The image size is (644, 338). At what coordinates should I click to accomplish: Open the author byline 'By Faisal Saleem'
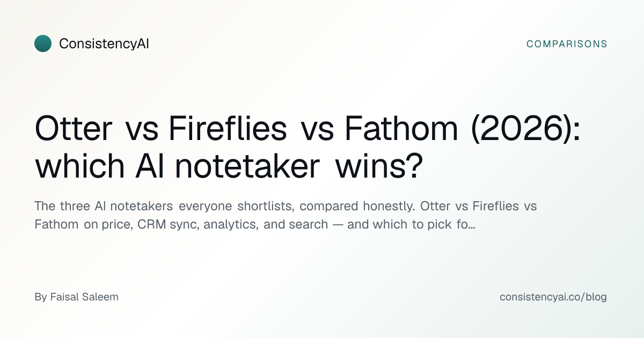click(x=76, y=297)
